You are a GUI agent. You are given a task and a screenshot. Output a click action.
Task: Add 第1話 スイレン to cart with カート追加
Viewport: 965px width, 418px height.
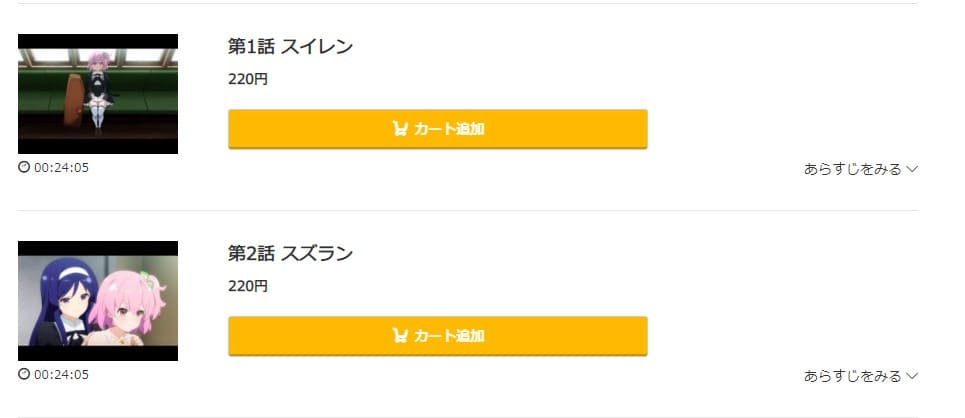(x=438, y=129)
